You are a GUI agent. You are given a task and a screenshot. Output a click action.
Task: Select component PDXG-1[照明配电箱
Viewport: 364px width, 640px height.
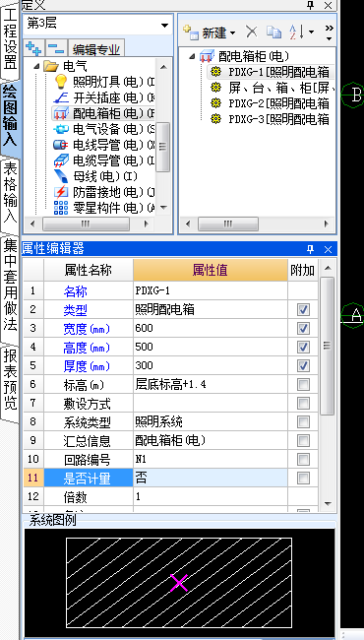click(270, 72)
